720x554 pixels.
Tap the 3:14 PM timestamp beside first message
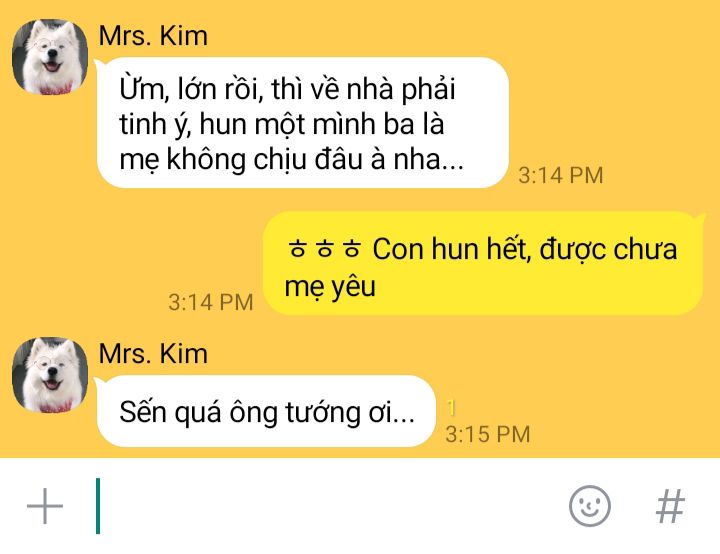click(x=561, y=175)
